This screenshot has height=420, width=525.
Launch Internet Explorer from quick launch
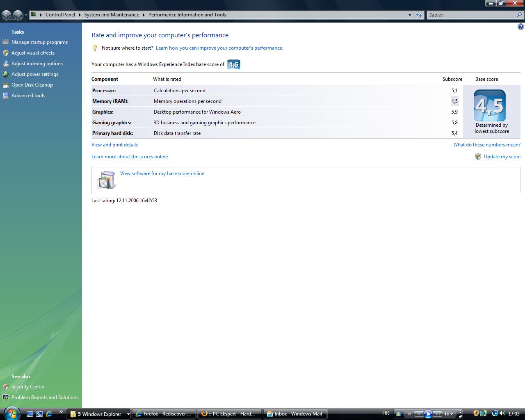click(x=49, y=414)
